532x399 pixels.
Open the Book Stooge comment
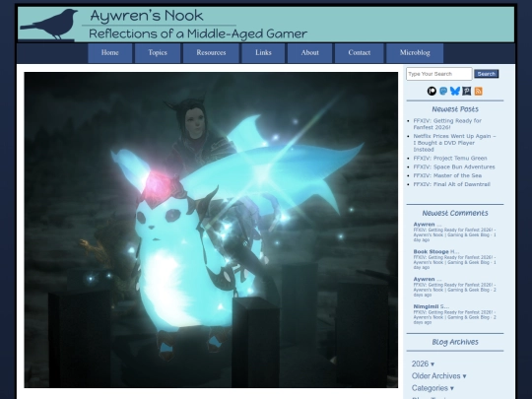[x=454, y=259]
